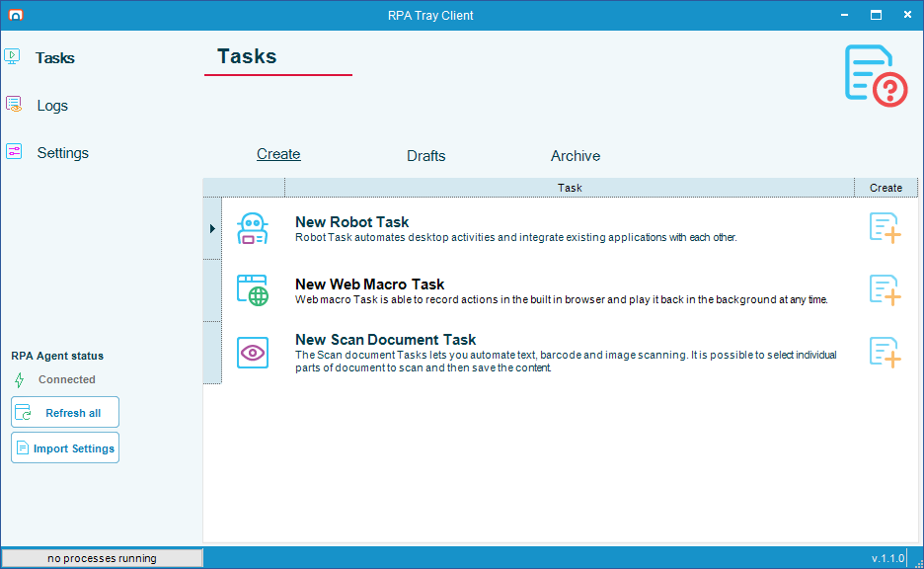Click the browser globe icon for Web Macro Task

[x=252, y=290]
